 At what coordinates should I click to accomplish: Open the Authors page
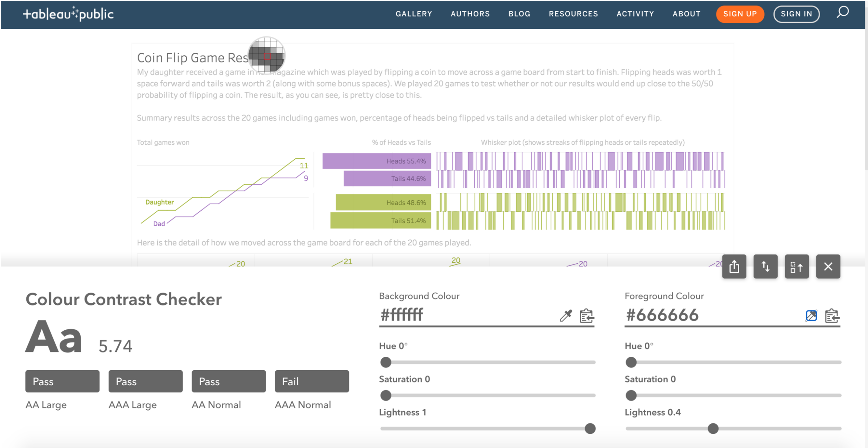click(x=470, y=14)
